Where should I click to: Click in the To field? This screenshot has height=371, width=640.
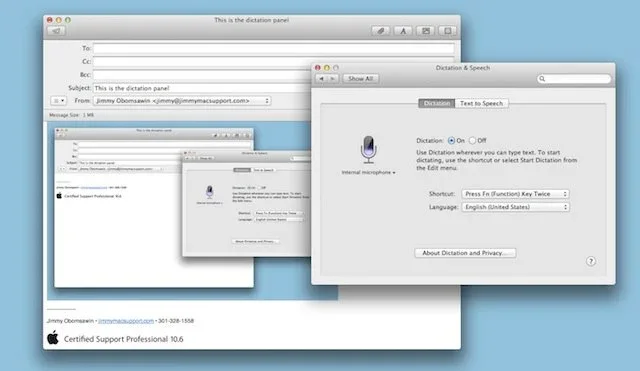point(273,48)
